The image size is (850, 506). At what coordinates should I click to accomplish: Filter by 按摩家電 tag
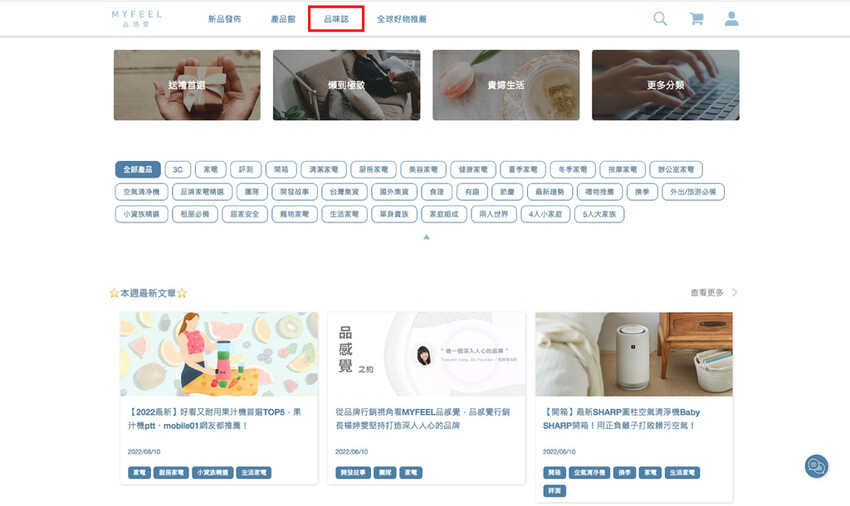(623, 169)
